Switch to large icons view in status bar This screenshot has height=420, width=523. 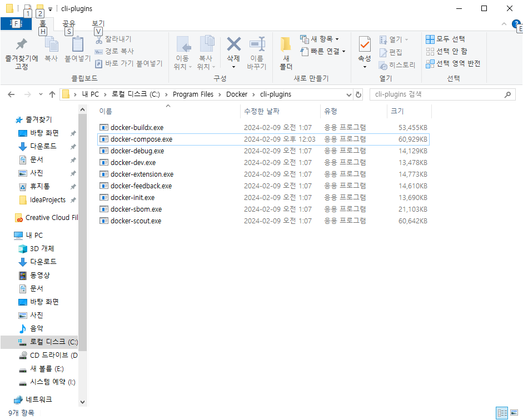[514, 413]
